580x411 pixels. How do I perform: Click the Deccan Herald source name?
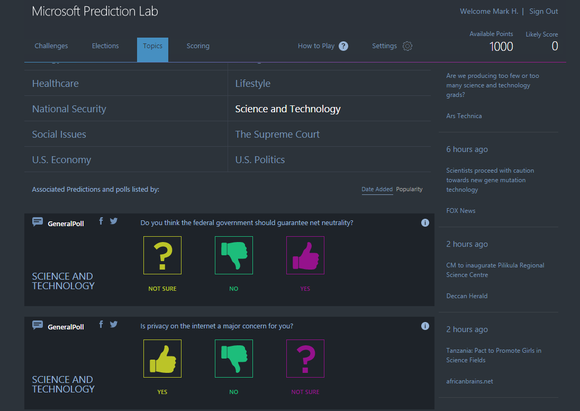point(467,296)
